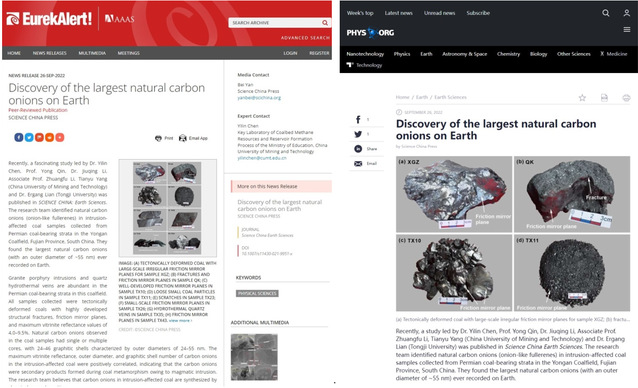
Task: Click Register on EurekAlert nav bar
Action: pos(319,53)
